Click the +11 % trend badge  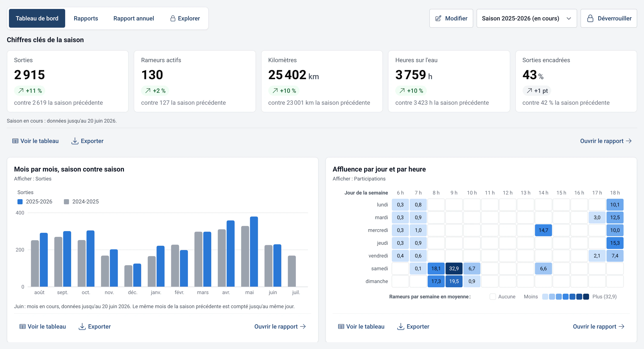(x=30, y=91)
